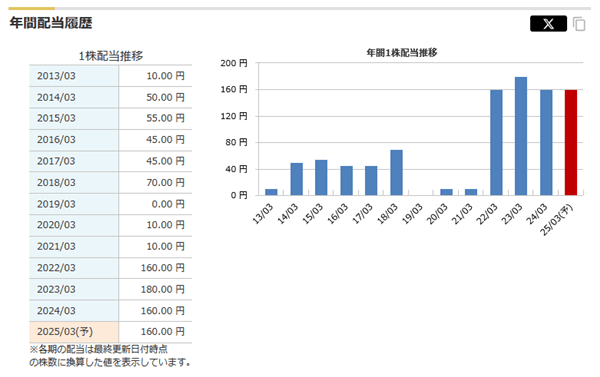Click the 180.00 円 dividend value
Viewport: 600px width, 377px height.
163,289
